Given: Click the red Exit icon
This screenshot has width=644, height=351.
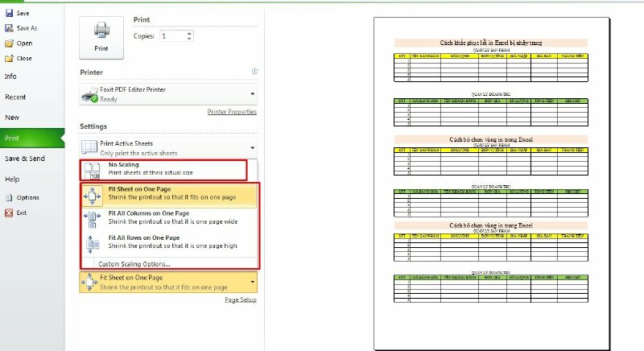Looking at the screenshot, I should pos(9,213).
